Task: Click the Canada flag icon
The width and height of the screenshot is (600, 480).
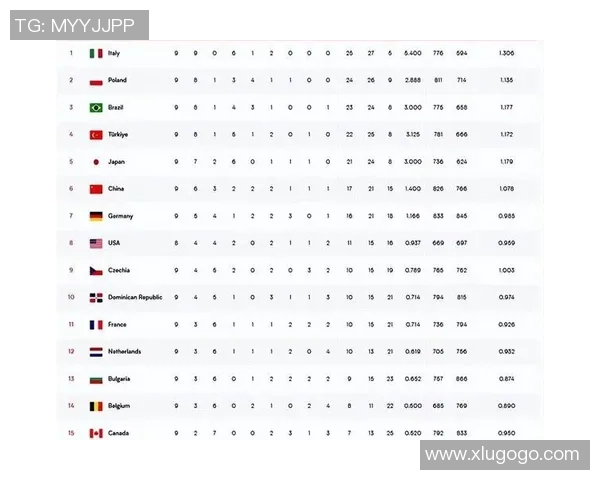Action: [96, 433]
